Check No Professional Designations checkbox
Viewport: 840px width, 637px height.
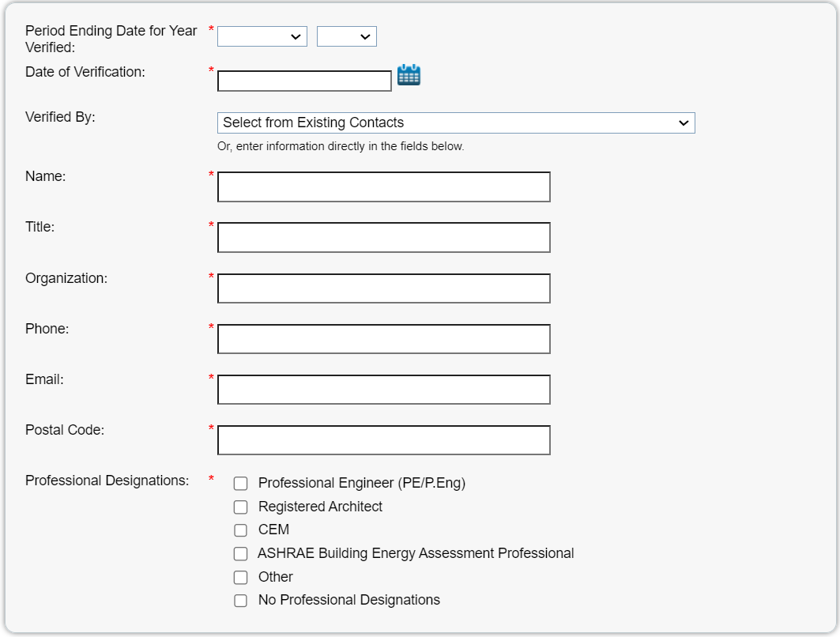coord(240,601)
